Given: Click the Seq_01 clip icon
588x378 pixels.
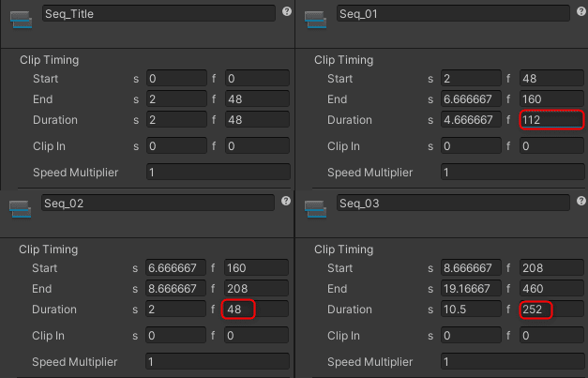Looking at the screenshot, I should click(x=315, y=20).
